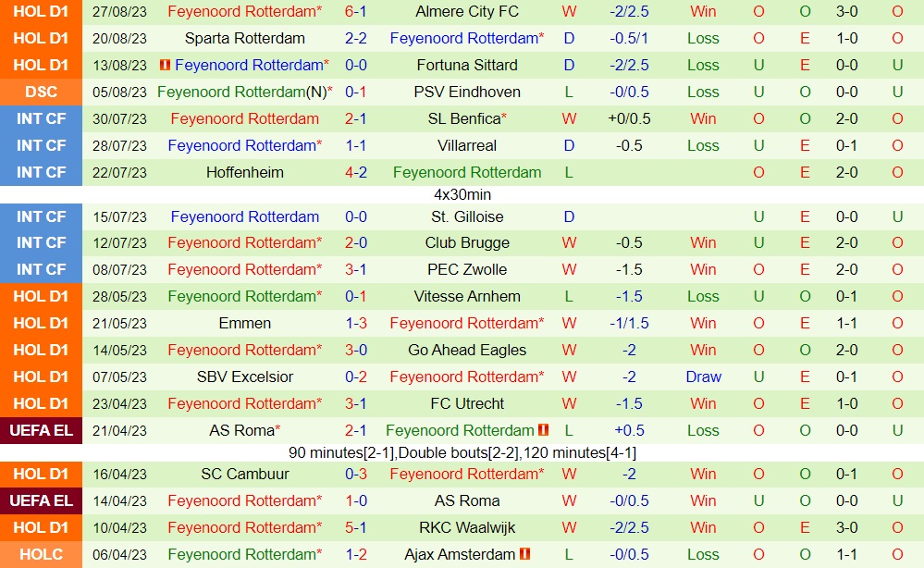Image resolution: width=924 pixels, height=568 pixels.
Task: Click the INT CF badge for the SL Benfica match
Action: click(42, 118)
